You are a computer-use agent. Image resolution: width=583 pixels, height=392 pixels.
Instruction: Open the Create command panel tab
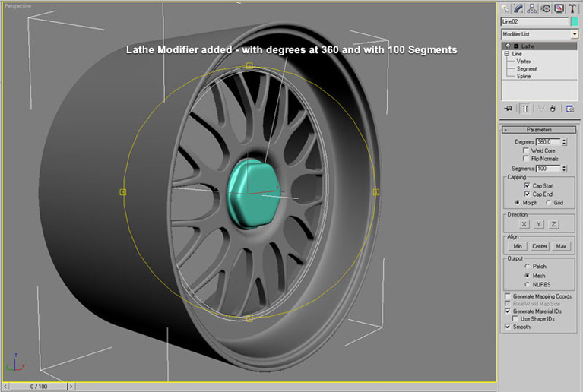tap(506, 8)
